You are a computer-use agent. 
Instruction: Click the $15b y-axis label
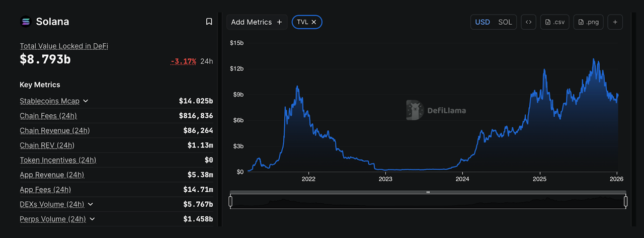(x=237, y=43)
